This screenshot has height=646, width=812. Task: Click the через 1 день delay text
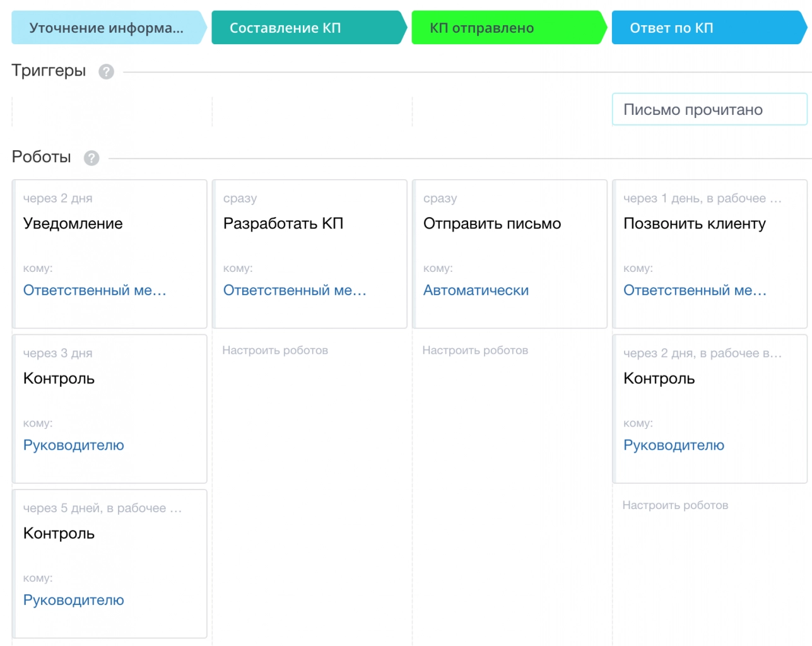[702, 199]
